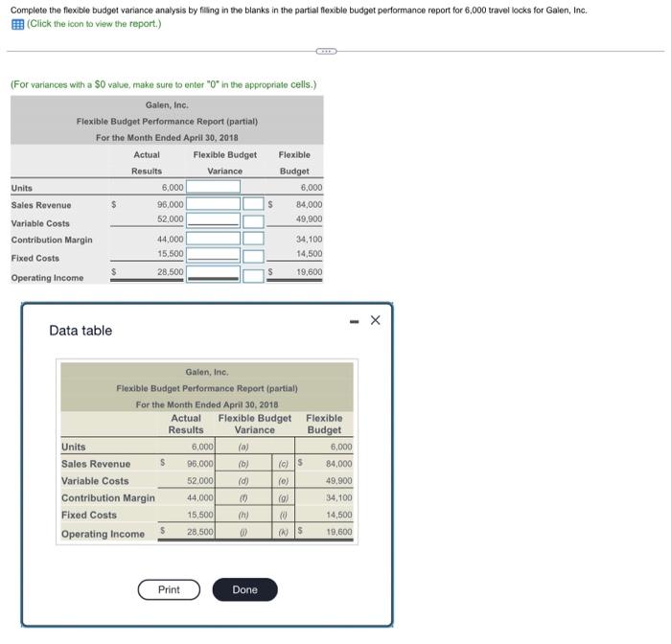Click cell (b) in the Sales Revenue row
The image size is (671, 644).
[243, 464]
